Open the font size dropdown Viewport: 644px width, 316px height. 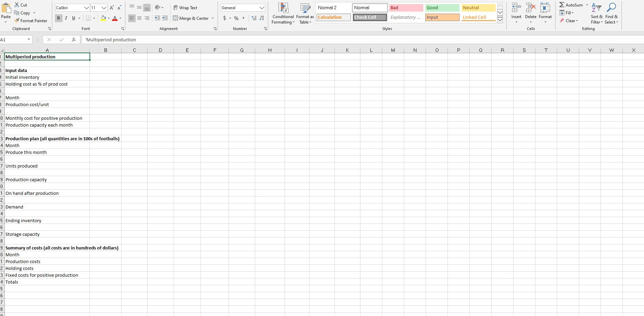click(x=104, y=8)
